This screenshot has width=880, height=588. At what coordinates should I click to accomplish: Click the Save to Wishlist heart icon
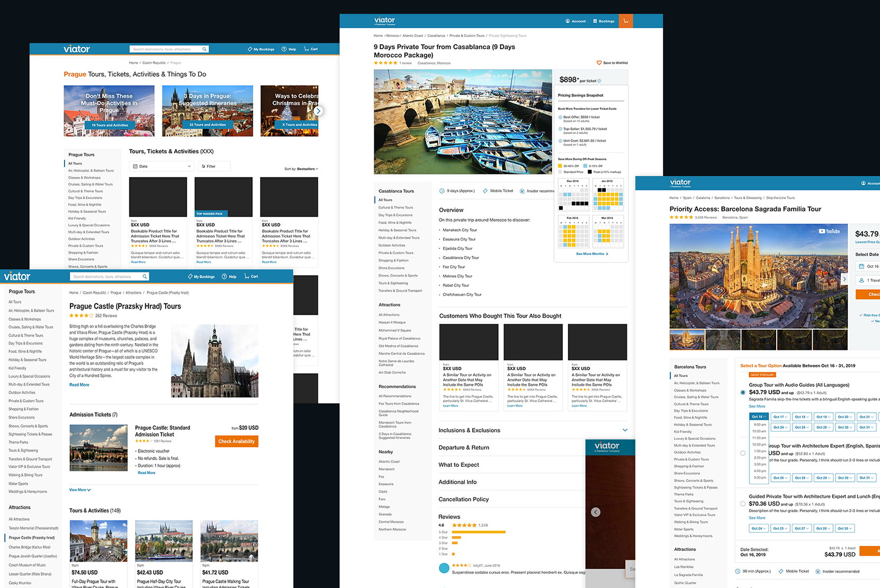pyautogui.click(x=599, y=62)
